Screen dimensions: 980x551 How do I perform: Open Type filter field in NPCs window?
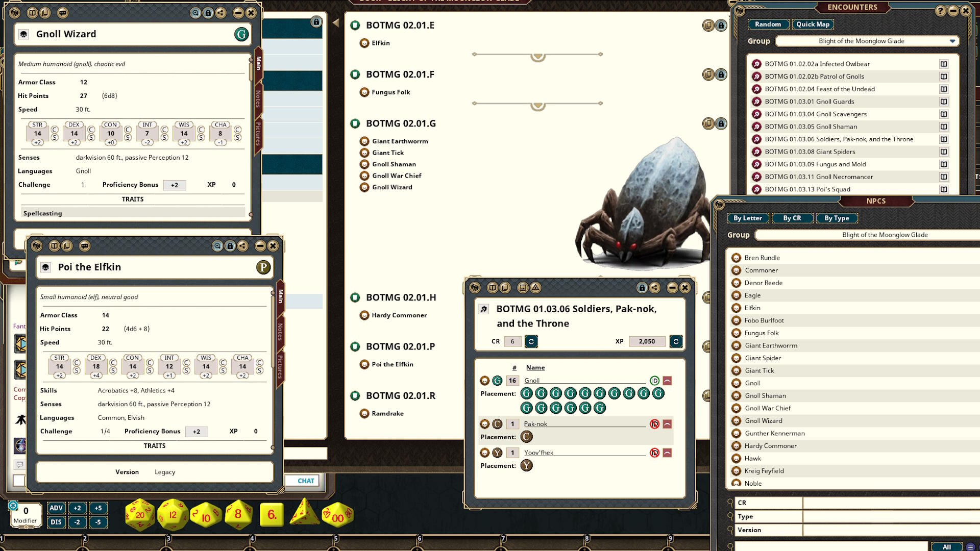coord(891,516)
